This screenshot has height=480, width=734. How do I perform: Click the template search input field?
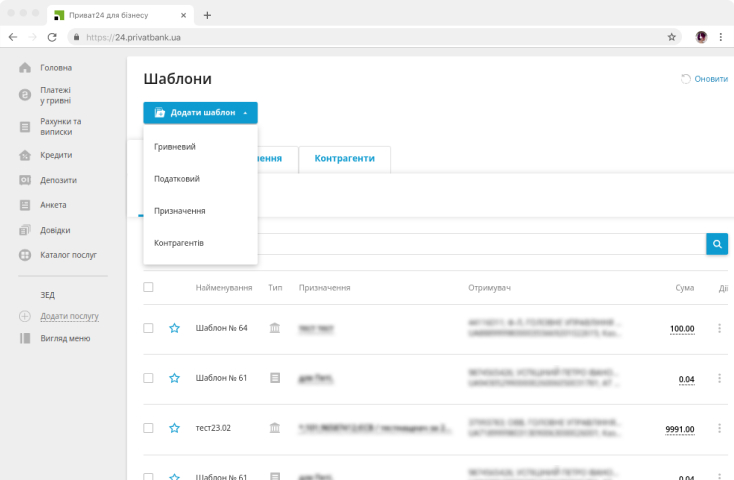pos(480,244)
